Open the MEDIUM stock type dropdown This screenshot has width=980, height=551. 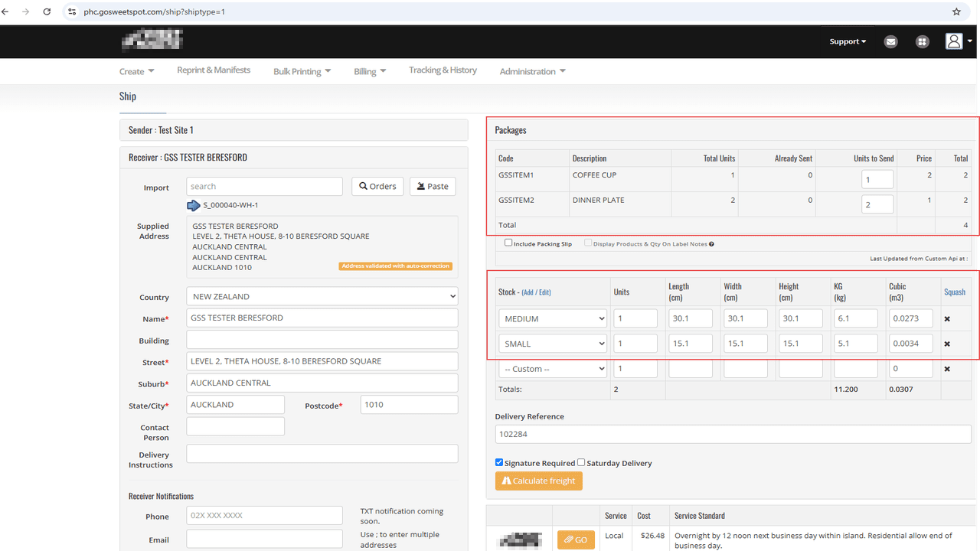553,318
